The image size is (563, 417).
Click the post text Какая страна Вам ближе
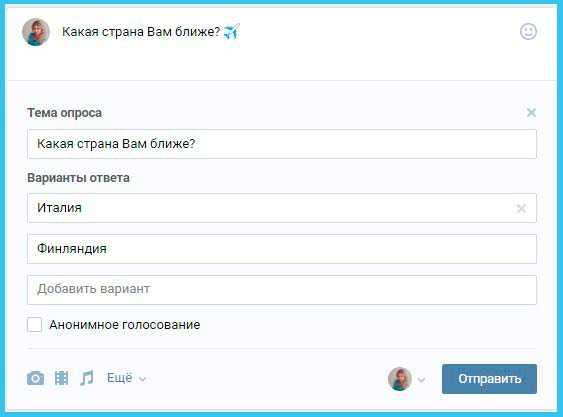pos(141,32)
